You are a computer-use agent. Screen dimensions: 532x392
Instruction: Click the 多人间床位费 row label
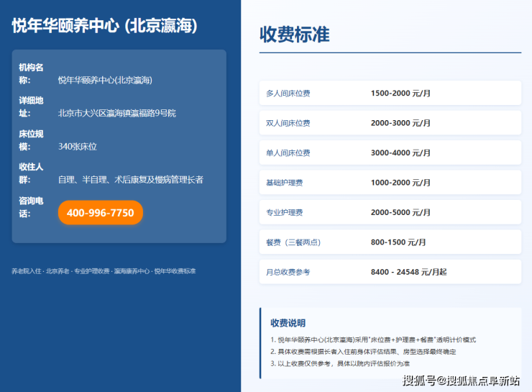[x=288, y=94]
